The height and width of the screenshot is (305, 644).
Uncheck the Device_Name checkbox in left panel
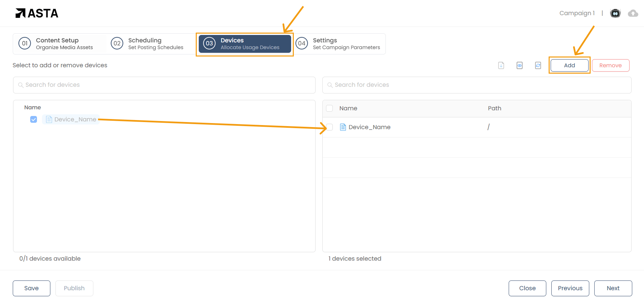click(x=34, y=119)
